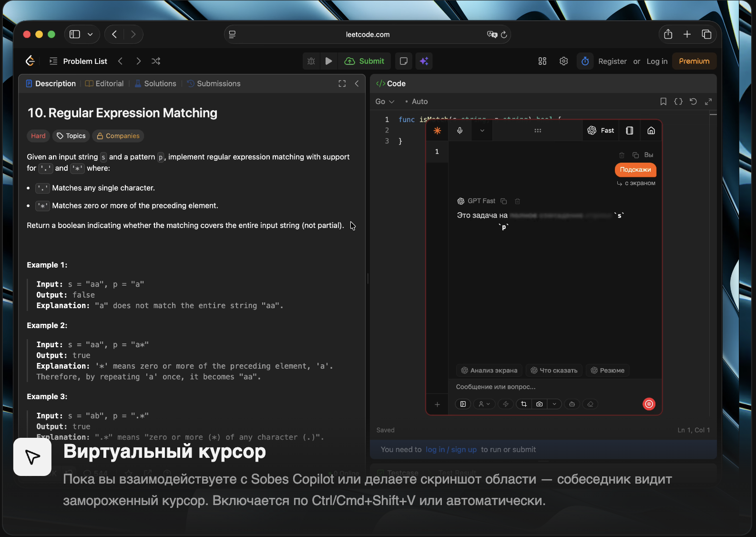Toggle the microphone in Copilot
The width and height of the screenshot is (756, 537).
click(460, 131)
